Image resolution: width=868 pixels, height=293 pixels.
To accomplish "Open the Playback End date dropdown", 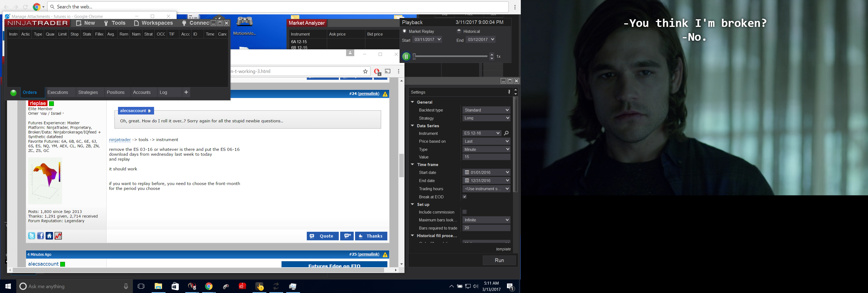I will point(481,39).
